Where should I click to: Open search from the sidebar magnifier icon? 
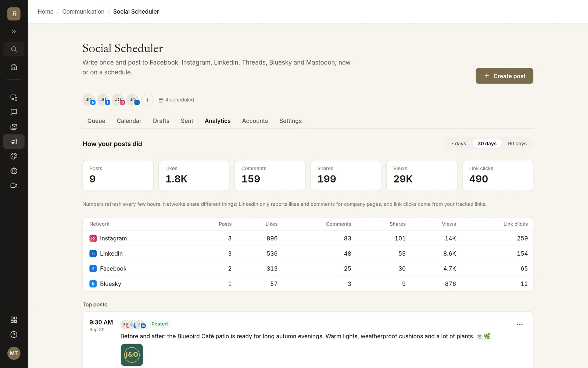coord(14,49)
